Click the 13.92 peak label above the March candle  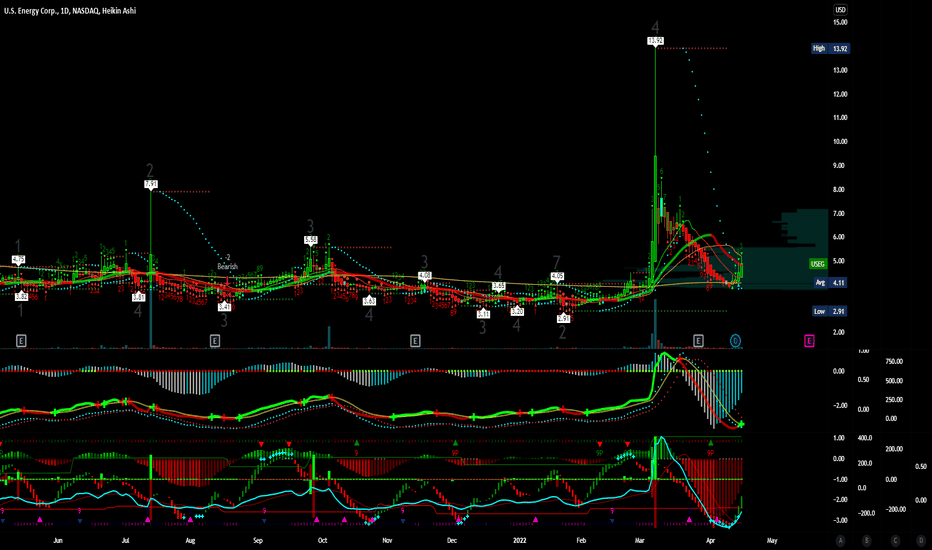tap(655, 41)
